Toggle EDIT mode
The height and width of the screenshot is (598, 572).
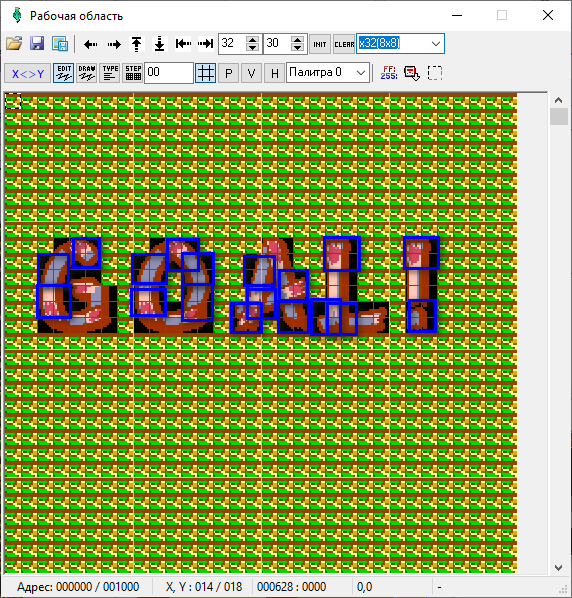(63, 73)
